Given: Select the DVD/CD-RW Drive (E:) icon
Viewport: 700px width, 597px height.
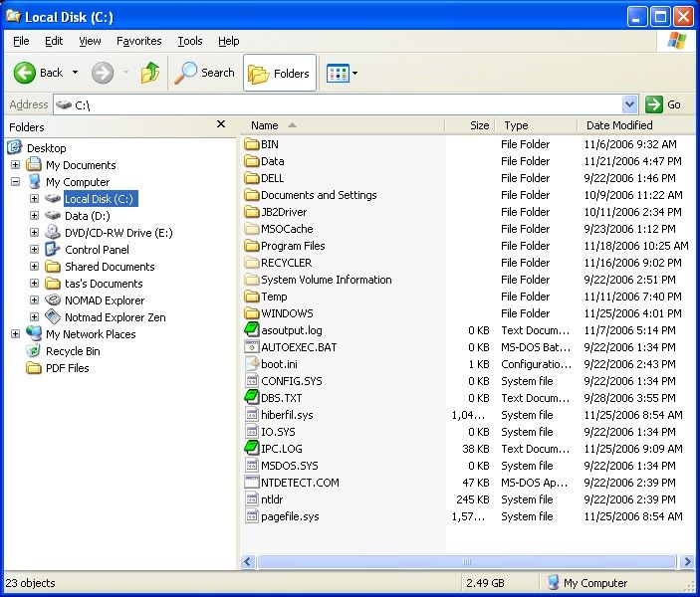Looking at the screenshot, I should [53, 232].
